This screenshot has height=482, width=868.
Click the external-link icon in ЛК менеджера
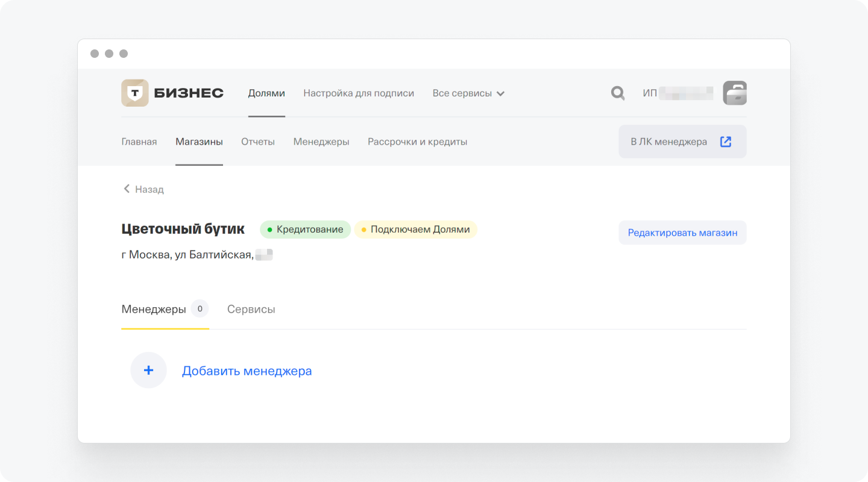[726, 142]
